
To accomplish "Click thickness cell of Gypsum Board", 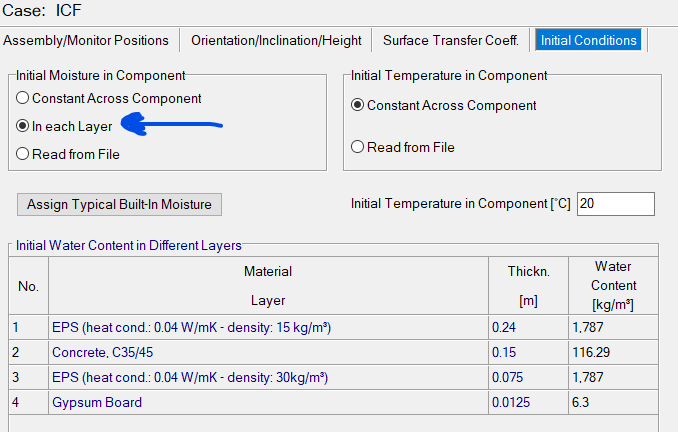I will pos(528,402).
